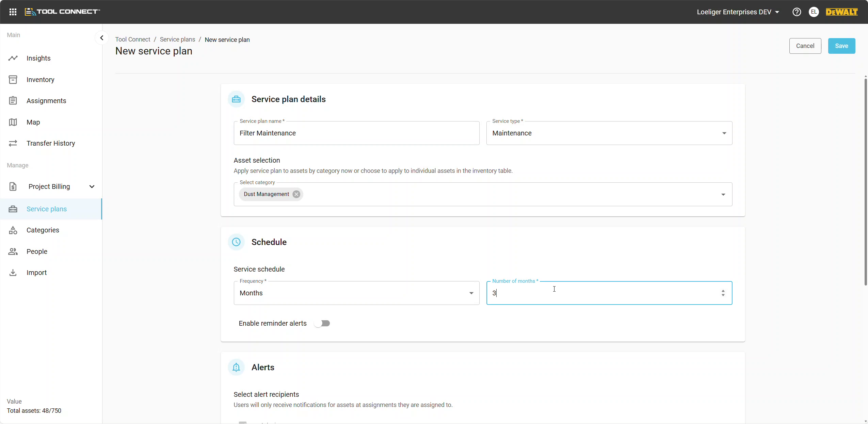The width and height of the screenshot is (868, 424).
Task: Open the apps grid launcher icon
Action: click(13, 12)
